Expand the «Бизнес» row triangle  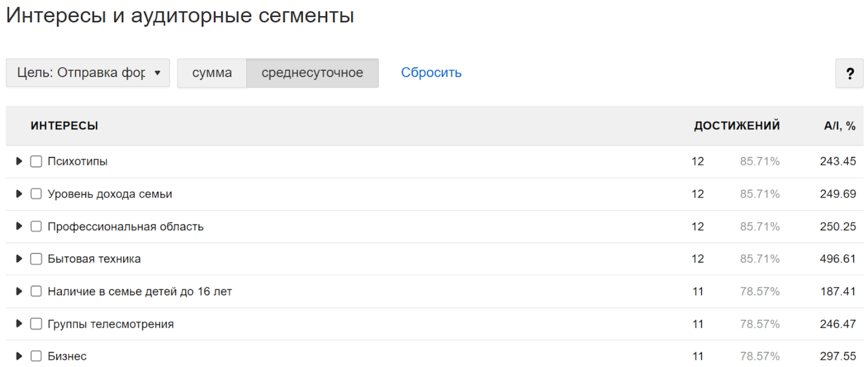[x=19, y=356]
